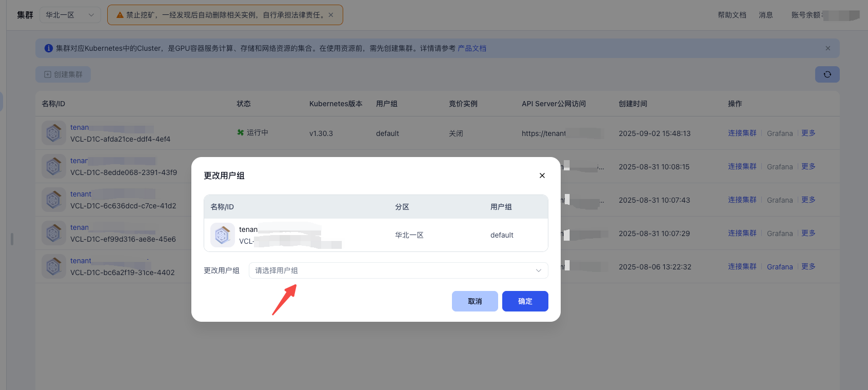868x390 pixels.
Task: Click the 创建时间 column header
Action: [633, 104]
